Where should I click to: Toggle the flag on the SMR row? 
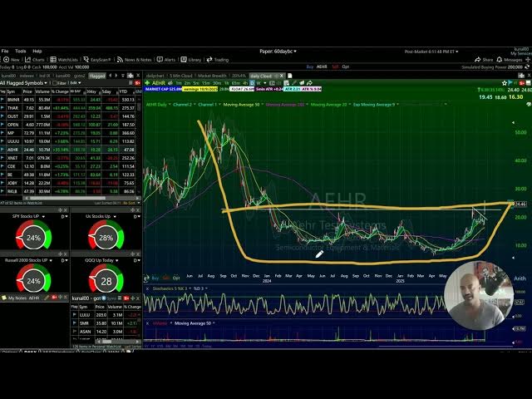point(74,323)
